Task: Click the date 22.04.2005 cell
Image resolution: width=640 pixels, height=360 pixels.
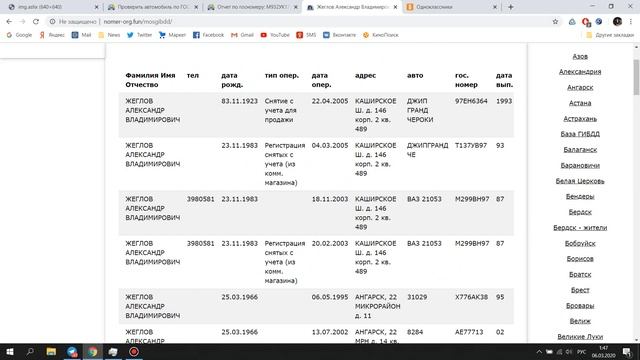Action: (x=330, y=101)
